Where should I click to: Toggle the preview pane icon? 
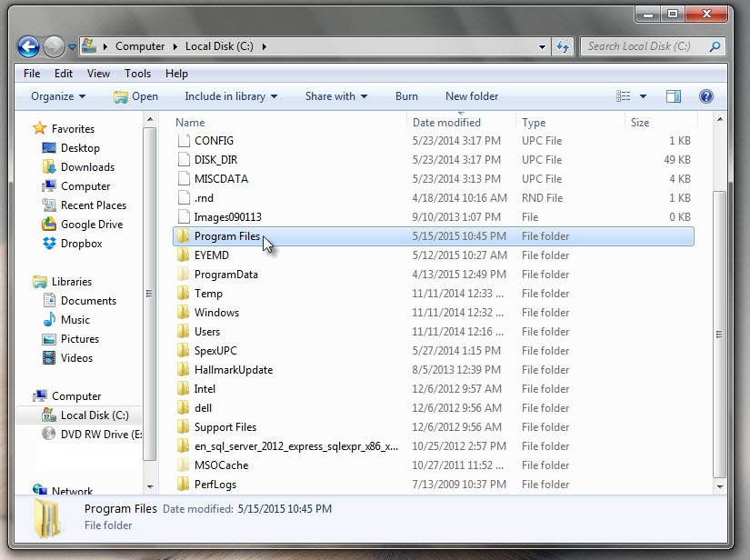coord(674,96)
